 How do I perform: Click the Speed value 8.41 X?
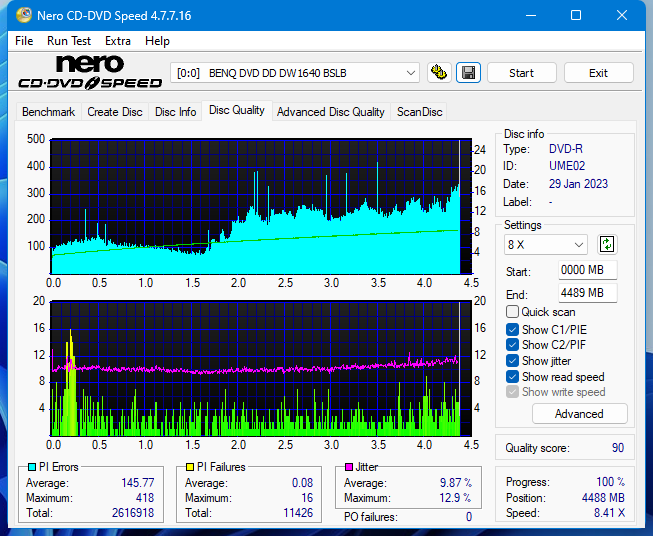609,513
